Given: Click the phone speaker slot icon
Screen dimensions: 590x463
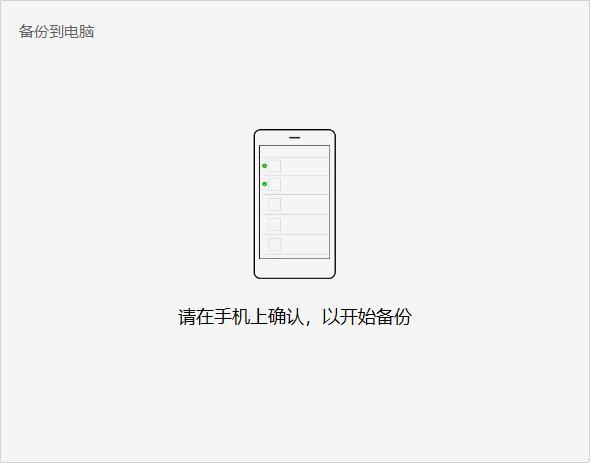Looking at the screenshot, I should click(x=295, y=138).
